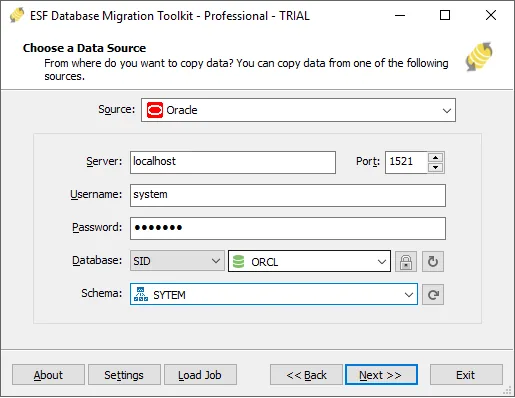Open Settings

pyautogui.click(x=124, y=375)
